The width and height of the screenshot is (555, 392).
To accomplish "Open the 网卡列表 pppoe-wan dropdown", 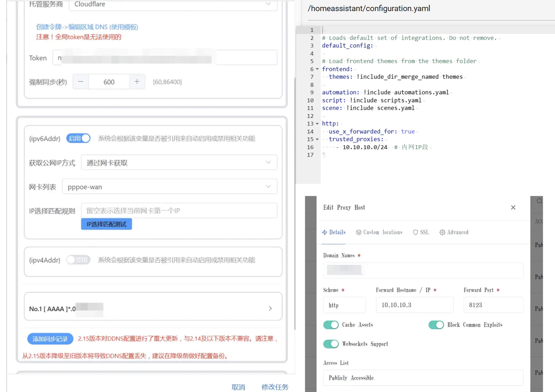I will click(170, 187).
